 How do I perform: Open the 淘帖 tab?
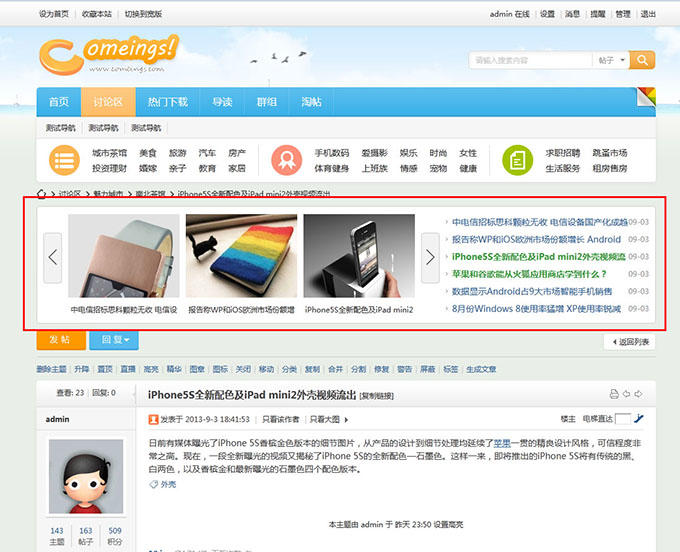coord(311,102)
